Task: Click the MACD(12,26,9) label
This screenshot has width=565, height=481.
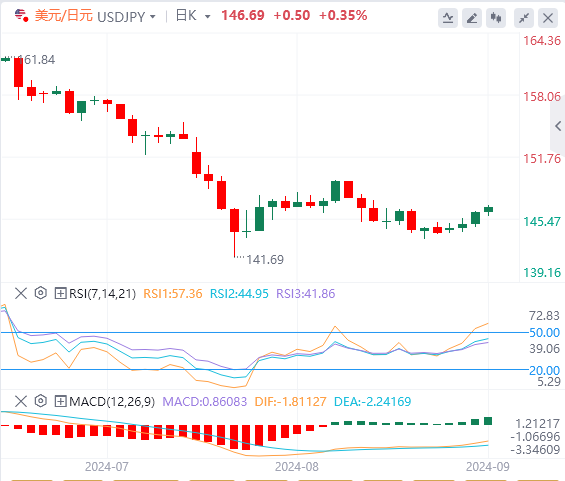Action: 112,402
